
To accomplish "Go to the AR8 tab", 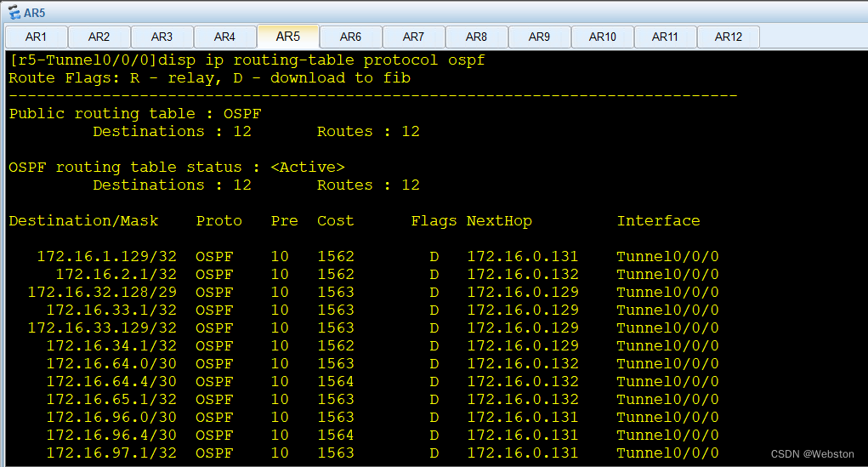I will click(x=476, y=37).
